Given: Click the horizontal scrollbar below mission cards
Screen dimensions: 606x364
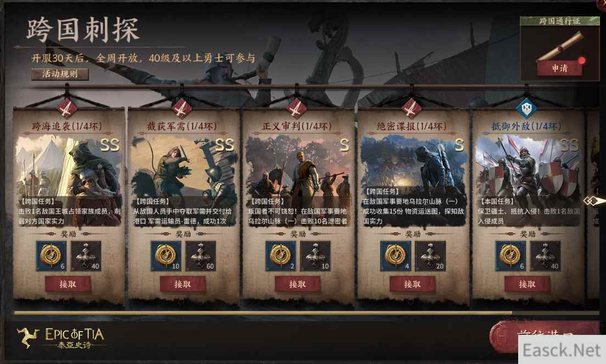Looking at the screenshot, I should coord(263,312).
